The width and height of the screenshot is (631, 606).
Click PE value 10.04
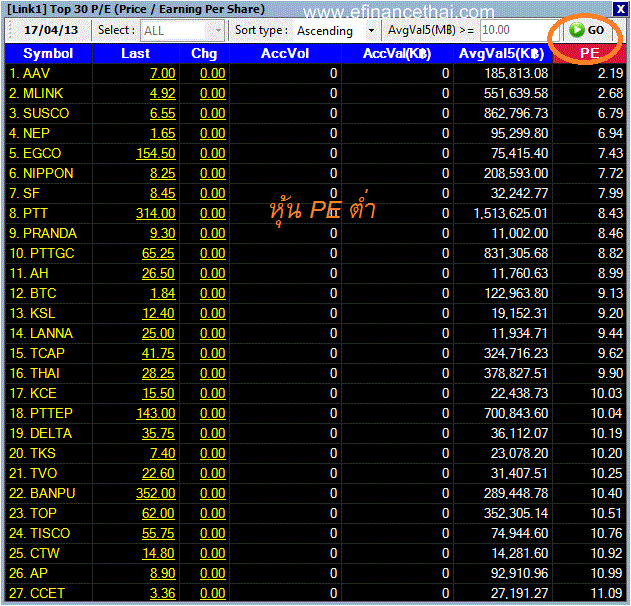[606, 413]
